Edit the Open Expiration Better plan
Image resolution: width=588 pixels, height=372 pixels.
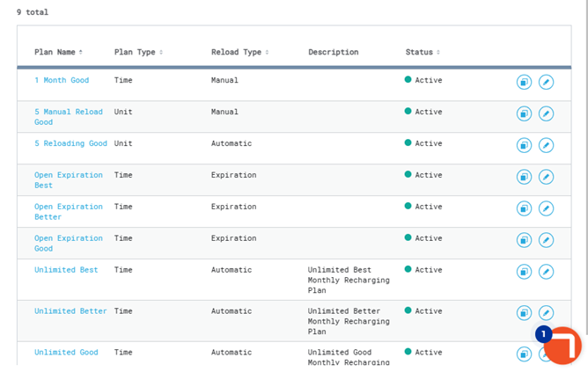coord(546,208)
